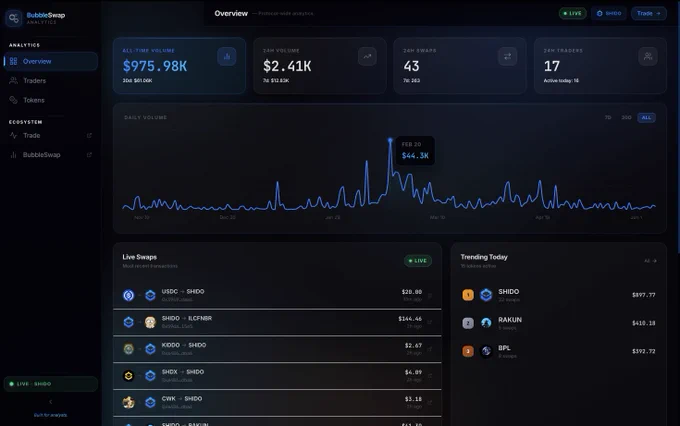Click the LIVE badge in Live Swaps panel
680x426 pixels.
coord(418,261)
